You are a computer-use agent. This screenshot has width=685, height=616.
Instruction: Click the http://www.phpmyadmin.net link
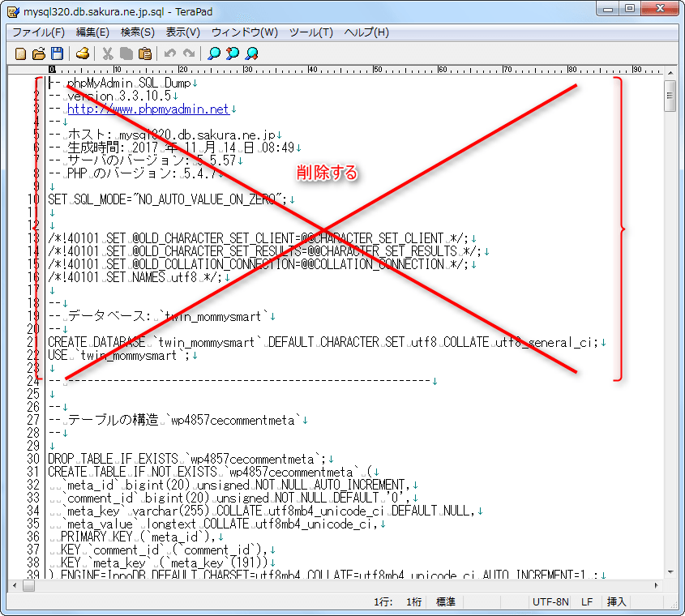point(148,109)
